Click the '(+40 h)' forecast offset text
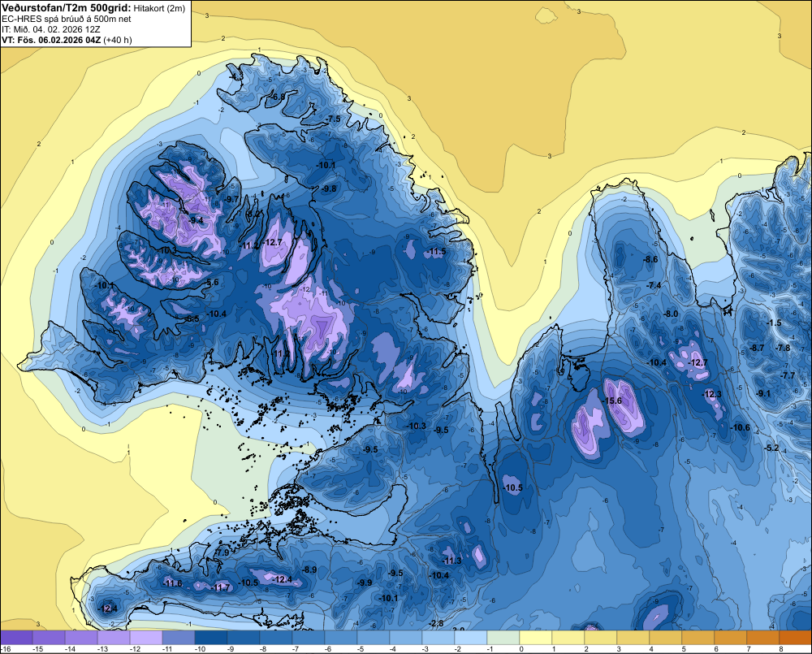Screen dimensions: 812x654 coord(118,40)
